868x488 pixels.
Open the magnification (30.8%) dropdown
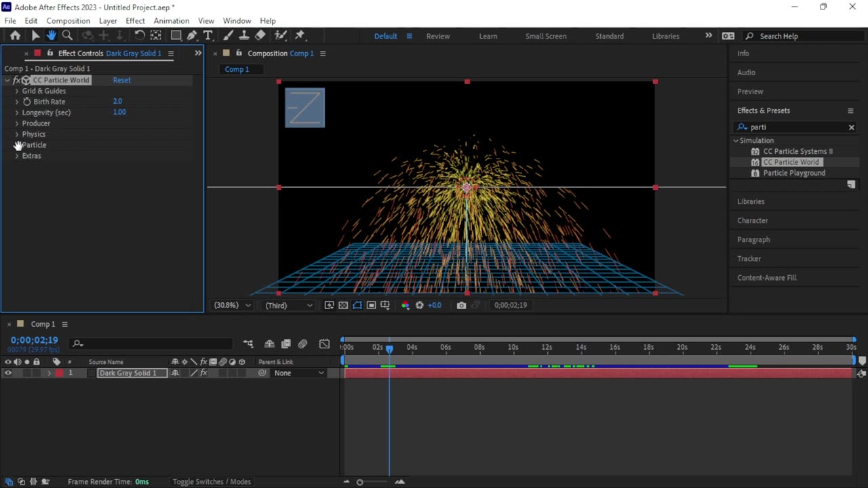(233, 306)
